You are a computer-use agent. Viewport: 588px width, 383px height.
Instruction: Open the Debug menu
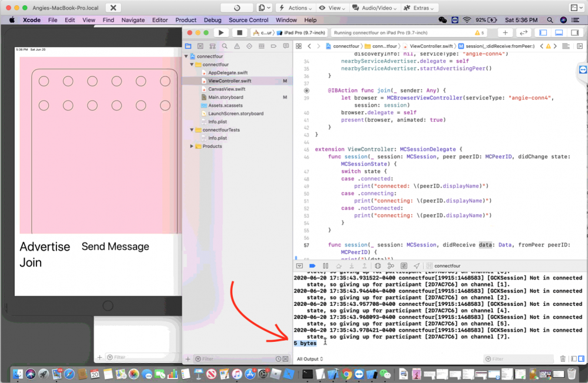213,20
